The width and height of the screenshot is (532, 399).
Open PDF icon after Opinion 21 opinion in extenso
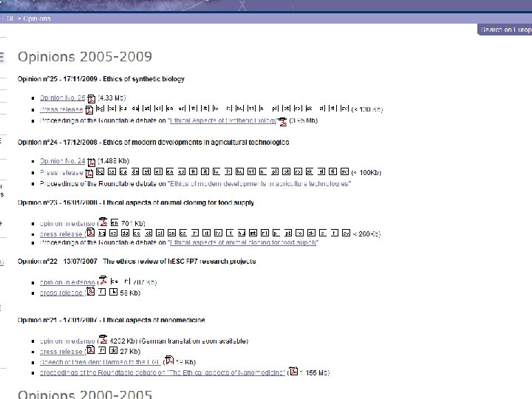coord(103,339)
